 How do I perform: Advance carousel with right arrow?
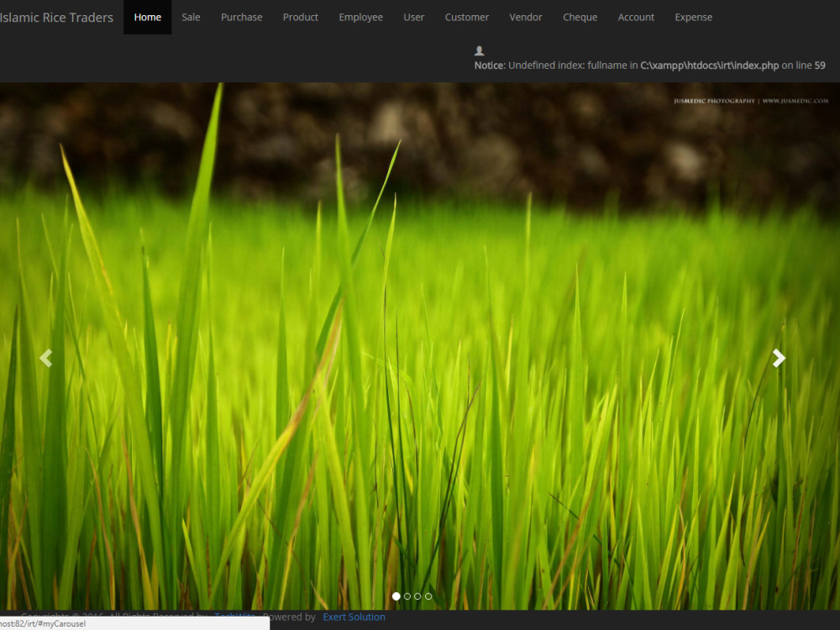[779, 358]
